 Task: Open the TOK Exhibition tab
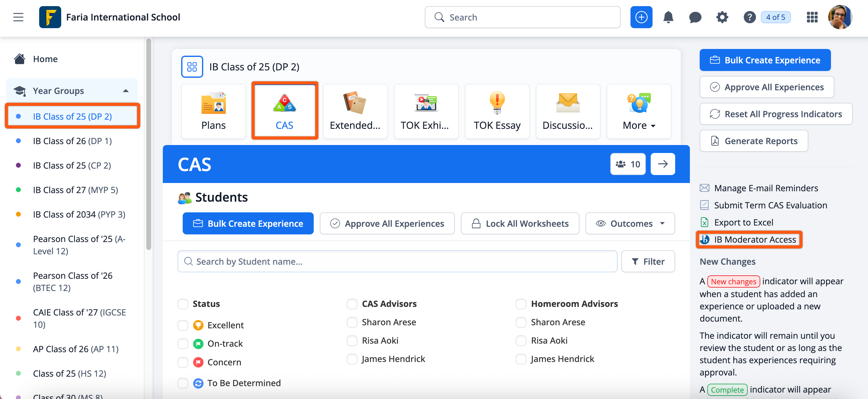(426, 111)
